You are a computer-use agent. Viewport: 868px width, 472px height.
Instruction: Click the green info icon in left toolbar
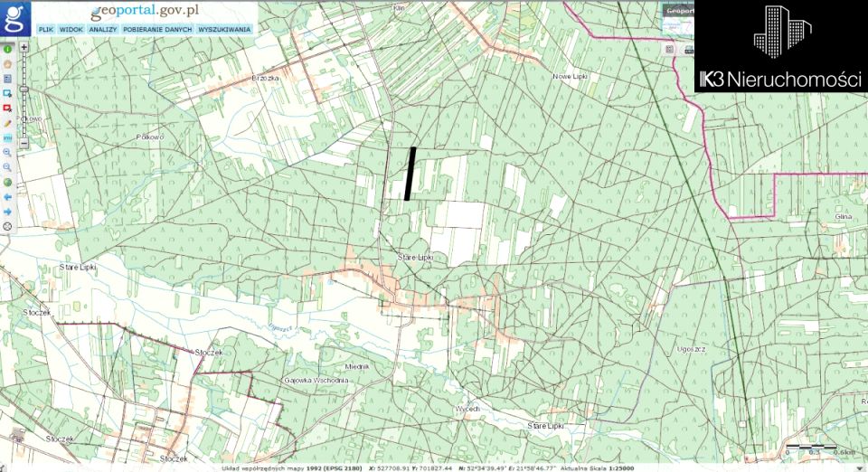point(7,50)
